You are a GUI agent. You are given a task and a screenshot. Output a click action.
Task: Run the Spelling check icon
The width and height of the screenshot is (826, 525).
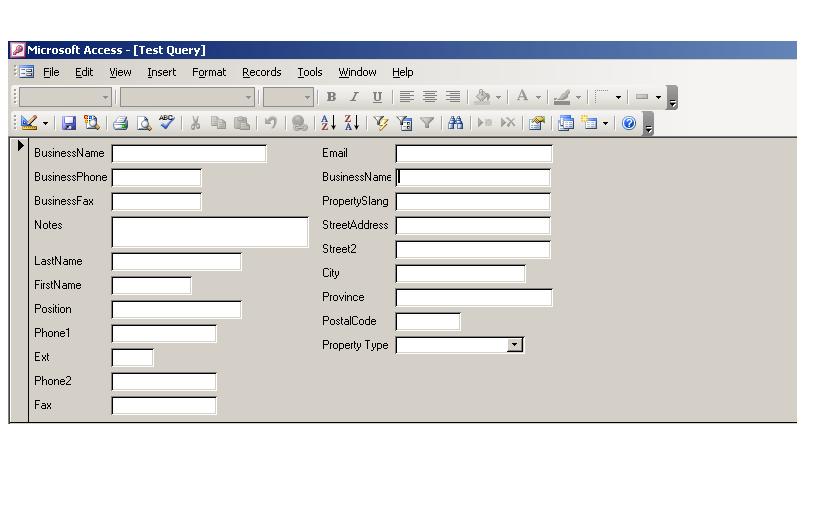tap(166, 123)
